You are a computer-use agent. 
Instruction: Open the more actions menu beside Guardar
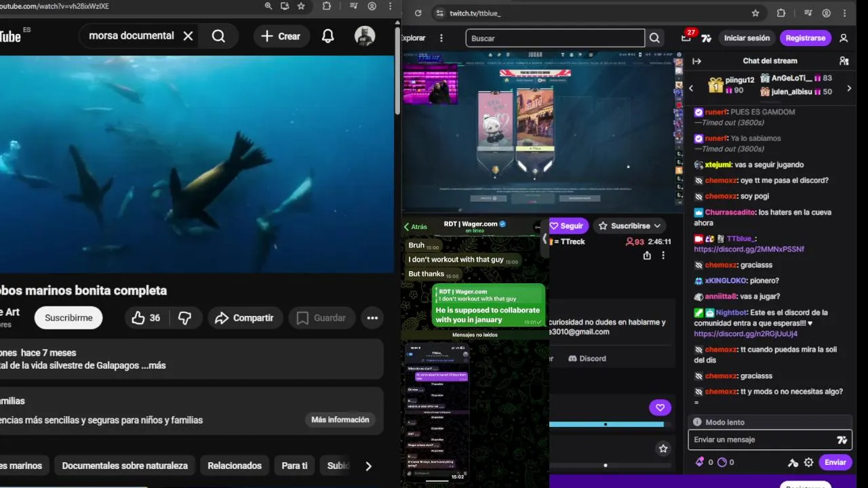click(x=372, y=318)
